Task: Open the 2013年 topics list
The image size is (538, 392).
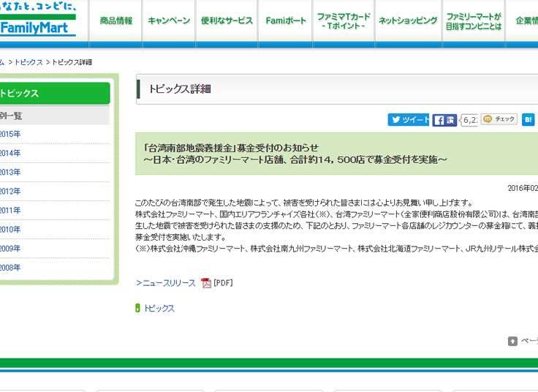Action: coord(10,173)
